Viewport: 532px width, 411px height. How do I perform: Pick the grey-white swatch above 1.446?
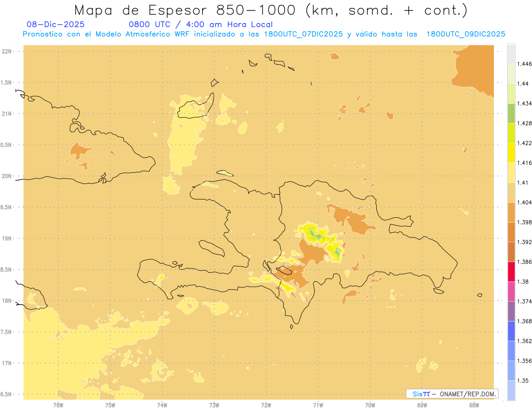tap(511, 54)
